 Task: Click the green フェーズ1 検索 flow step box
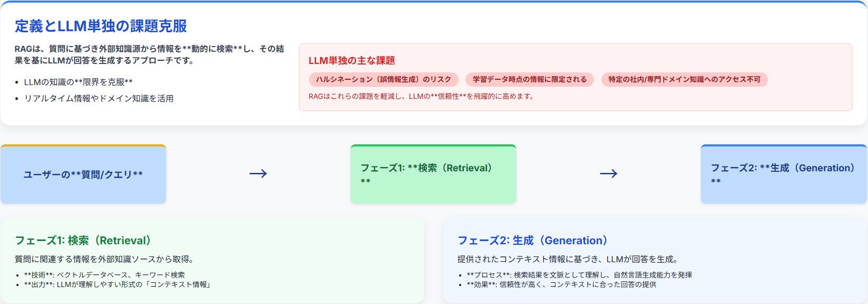pos(433,174)
